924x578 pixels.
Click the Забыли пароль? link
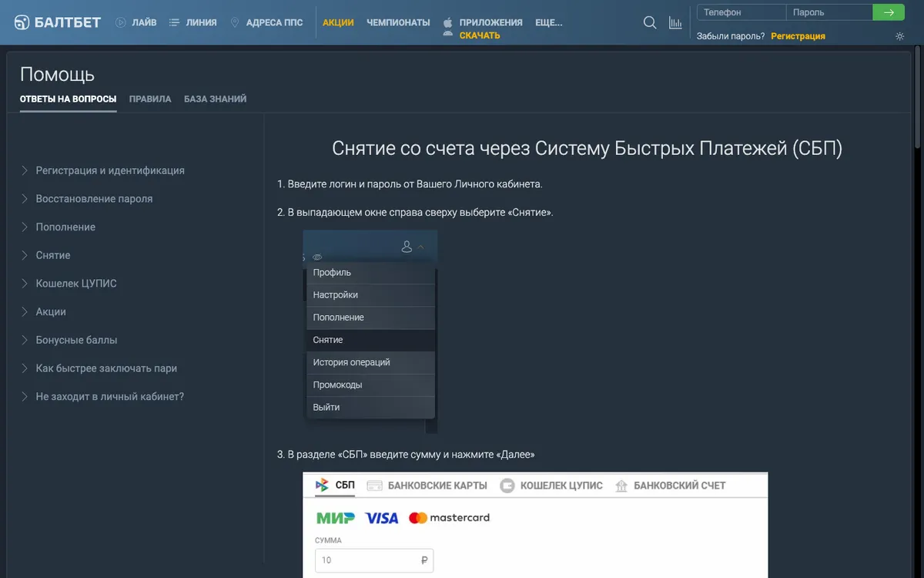coord(731,36)
